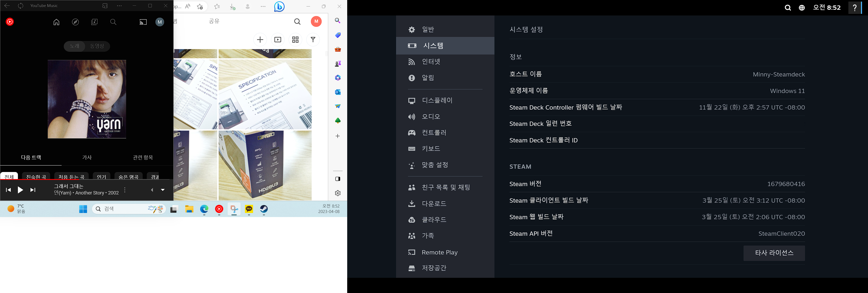Screen dimensions: 868x293
Task: Open the Bing chat icon in Edge
Action: pyautogui.click(x=279, y=7)
